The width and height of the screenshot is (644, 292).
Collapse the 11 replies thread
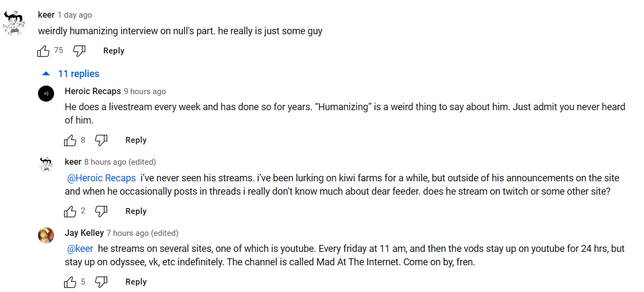pos(71,74)
